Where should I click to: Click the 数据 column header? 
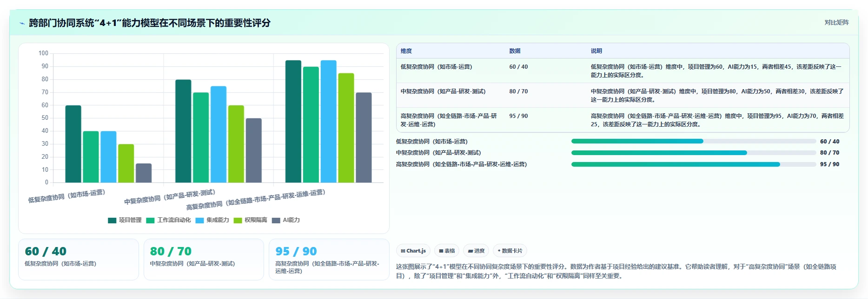tap(515, 51)
